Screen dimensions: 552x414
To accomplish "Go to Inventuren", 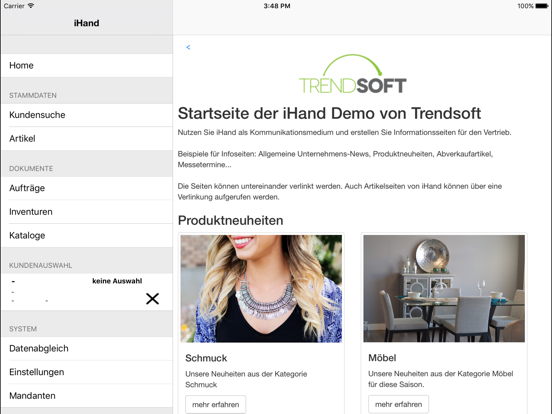I will pyautogui.click(x=87, y=212).
